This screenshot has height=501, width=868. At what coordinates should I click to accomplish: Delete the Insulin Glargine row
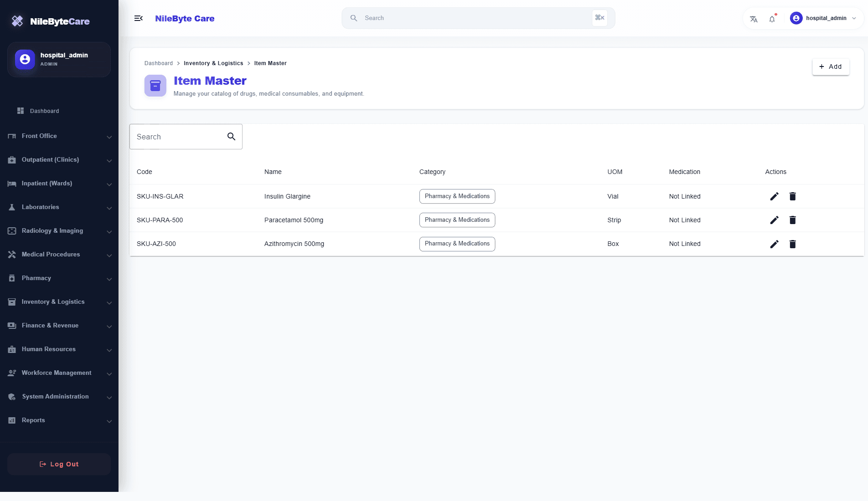(792, 196)
